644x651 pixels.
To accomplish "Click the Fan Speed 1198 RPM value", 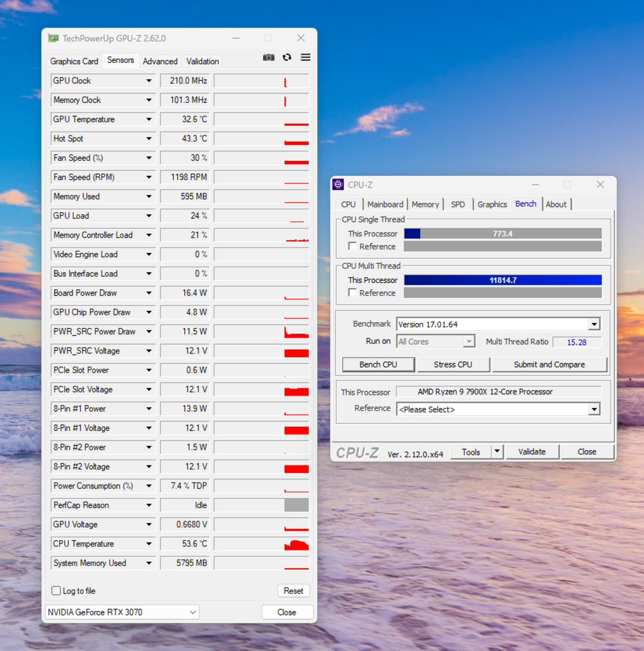I will pyautogui.click(x=185, y=177).
